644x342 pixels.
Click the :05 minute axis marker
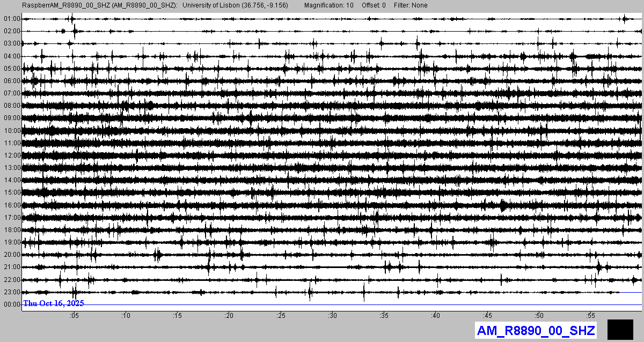74,315
